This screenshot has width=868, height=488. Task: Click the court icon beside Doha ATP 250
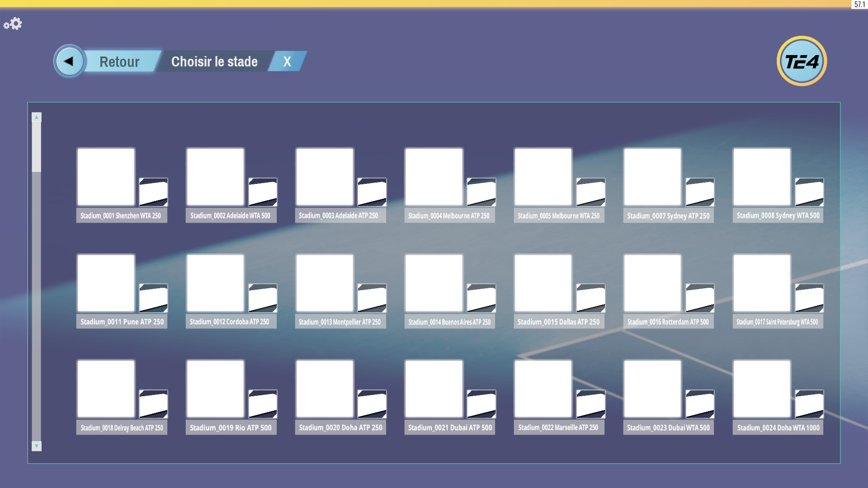click(372, 404)
